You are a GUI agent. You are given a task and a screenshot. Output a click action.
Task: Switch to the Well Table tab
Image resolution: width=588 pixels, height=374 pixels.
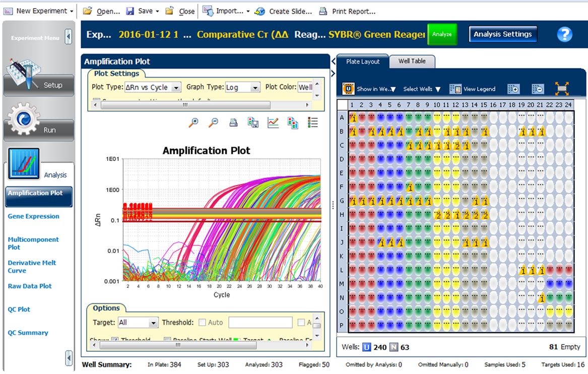pyautogui.click(x=412, y=61)
